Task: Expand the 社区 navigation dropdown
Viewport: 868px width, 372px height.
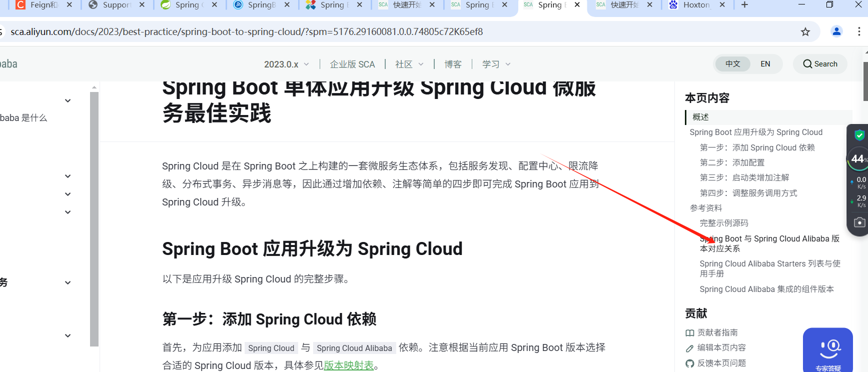Action: tap(409, 64)
